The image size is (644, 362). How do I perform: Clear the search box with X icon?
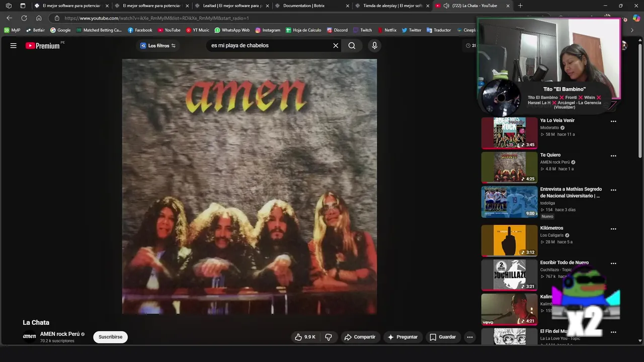[x=336, y=45]
